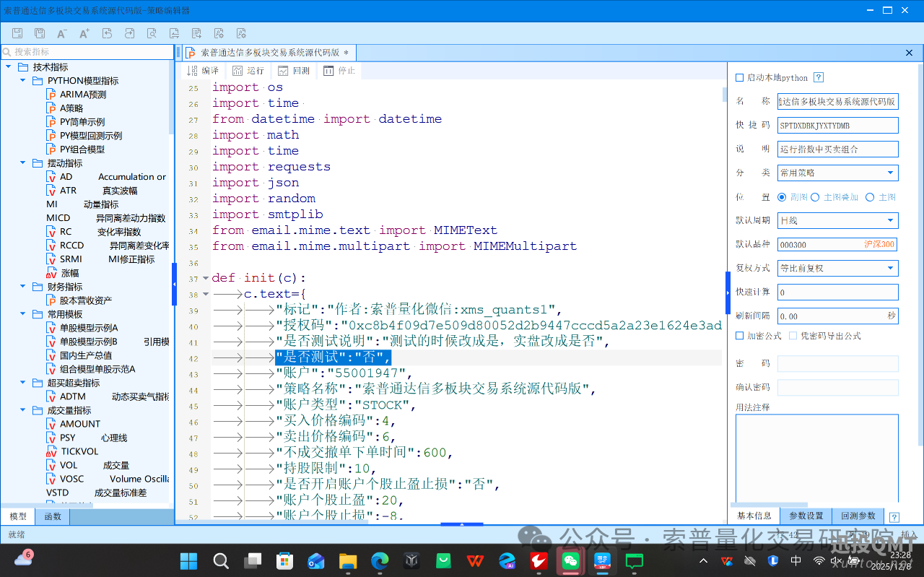
Task: Click the save icon in top toolbar
Action: tap(17, 33)
